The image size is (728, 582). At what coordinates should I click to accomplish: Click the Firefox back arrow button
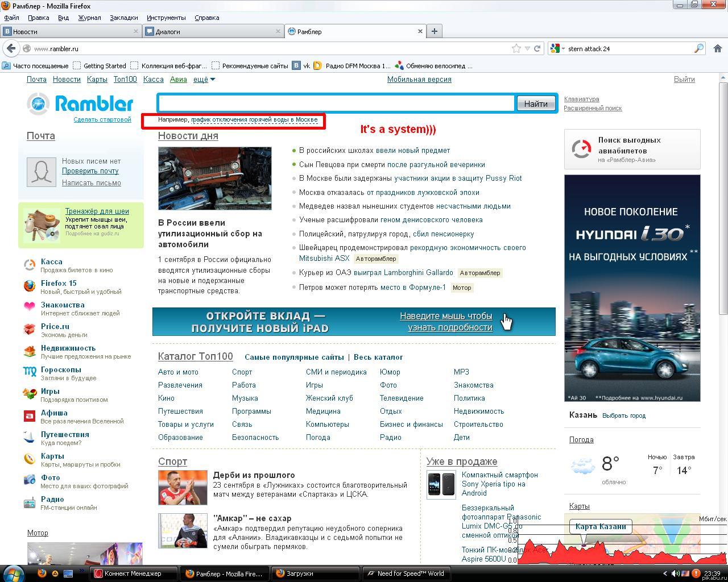[x=10, y=49]
